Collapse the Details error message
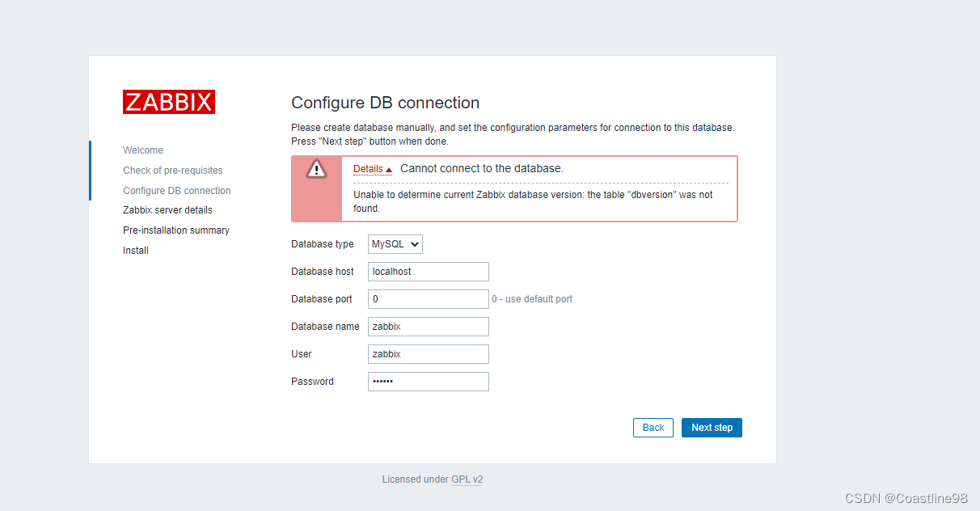980x511 pixels. (372, 168)
